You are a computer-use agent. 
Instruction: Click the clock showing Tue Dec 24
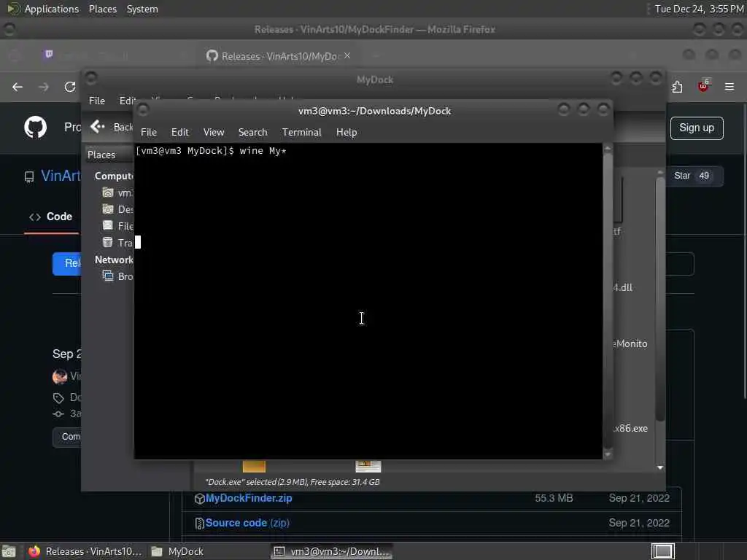pos(699,9)
